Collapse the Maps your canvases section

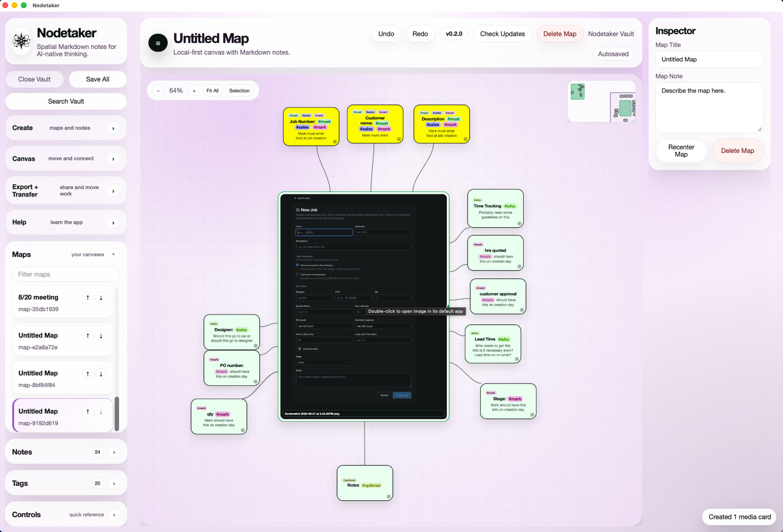tap(114, 254)
